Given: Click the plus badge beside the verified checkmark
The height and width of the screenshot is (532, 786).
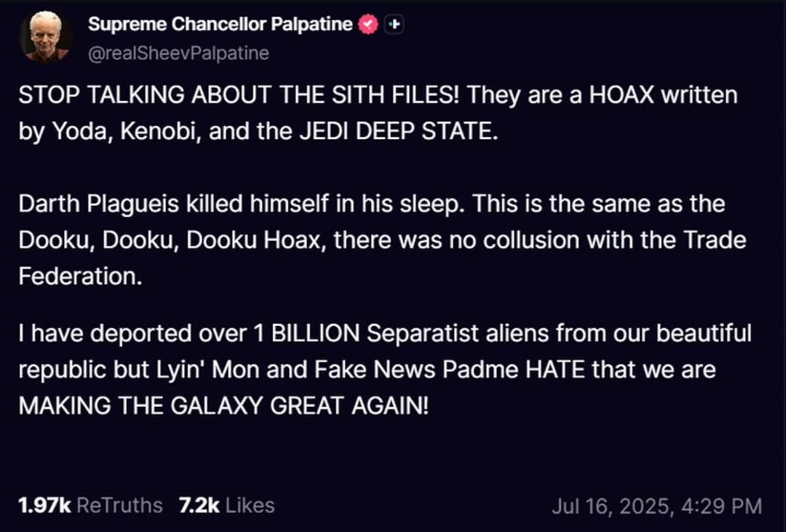Looking at the screenshot, I should [394, 25].
